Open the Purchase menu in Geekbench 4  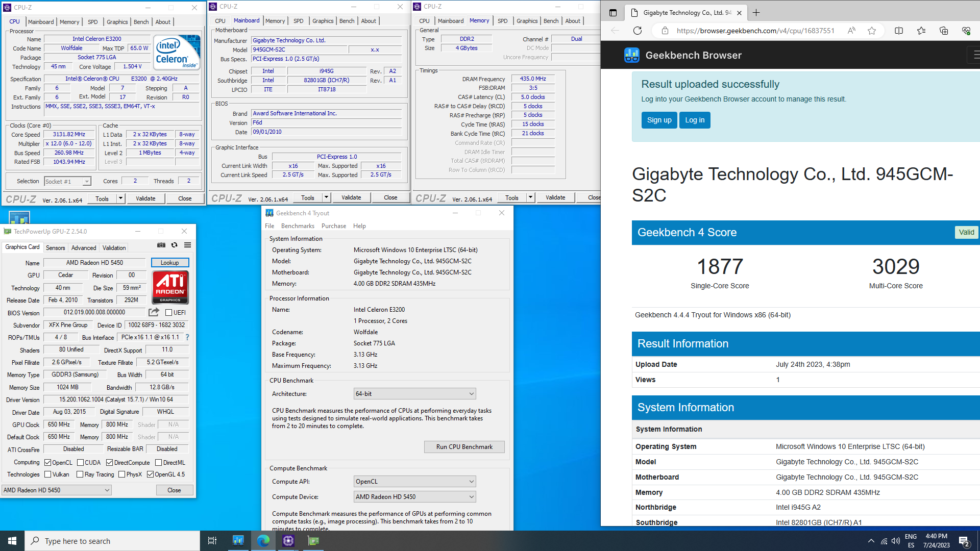pos(334,226)
